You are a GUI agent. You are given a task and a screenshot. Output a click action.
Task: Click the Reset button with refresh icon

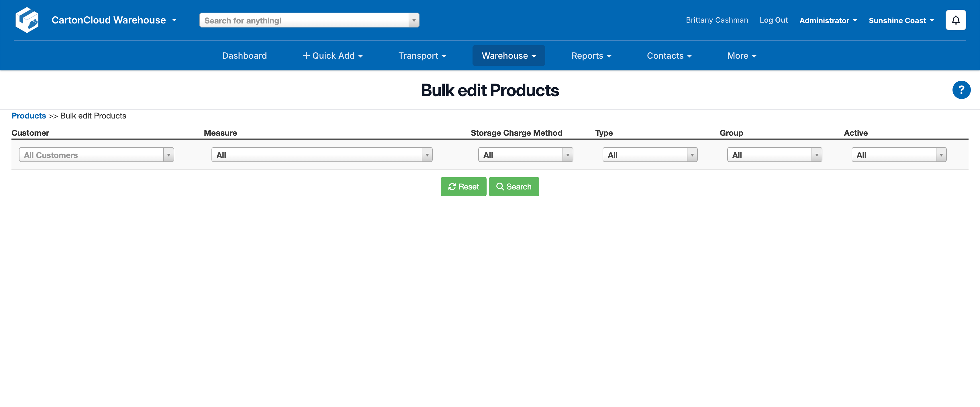(463, 187)
